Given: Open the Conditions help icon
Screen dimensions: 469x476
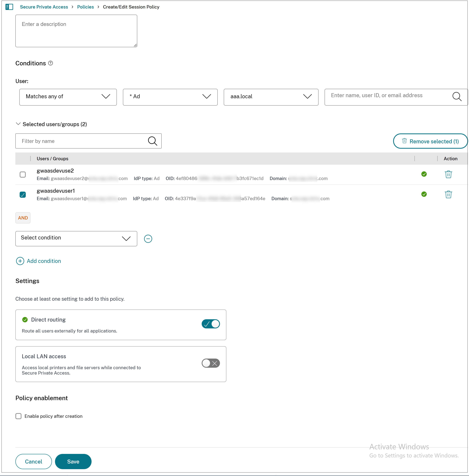Looking at the screenshot, I should 51,63.
